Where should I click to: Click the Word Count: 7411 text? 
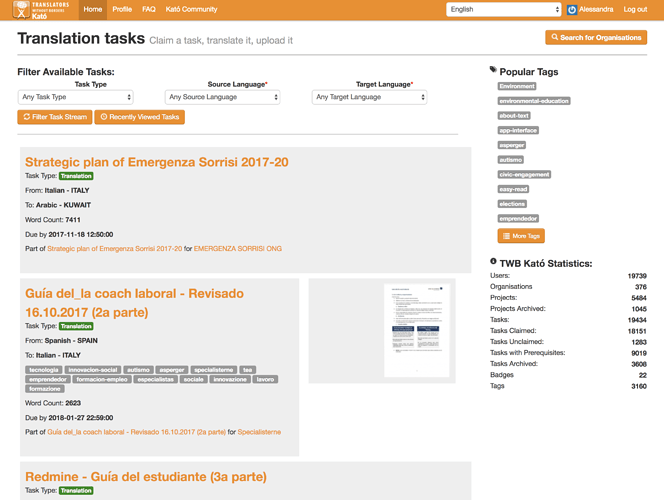53,220
